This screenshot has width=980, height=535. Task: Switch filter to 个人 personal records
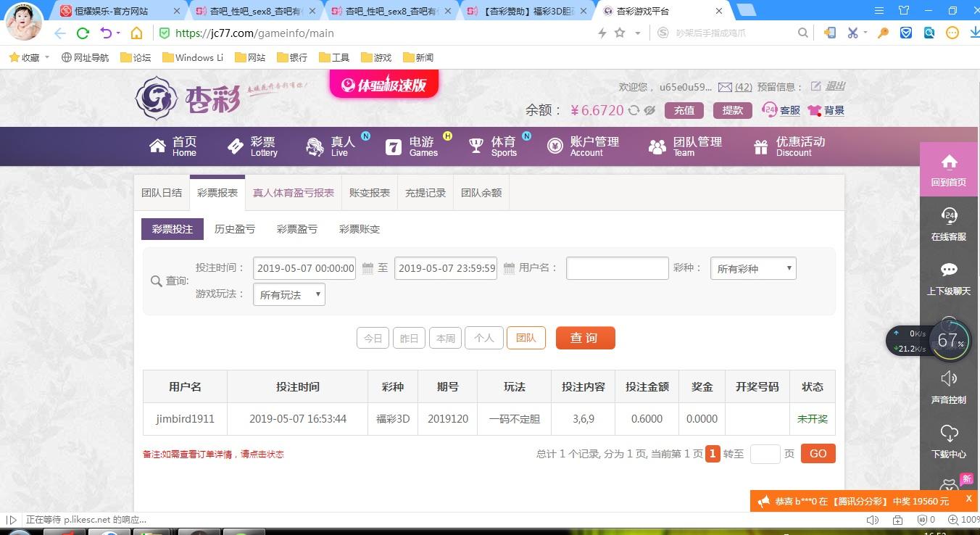pos(483,337)
